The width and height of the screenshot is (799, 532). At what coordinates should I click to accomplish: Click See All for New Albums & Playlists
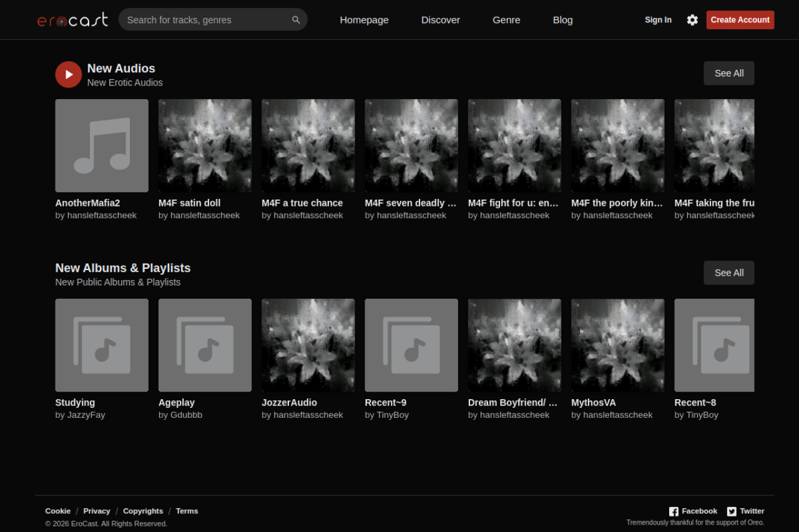(x=728, y=273)
